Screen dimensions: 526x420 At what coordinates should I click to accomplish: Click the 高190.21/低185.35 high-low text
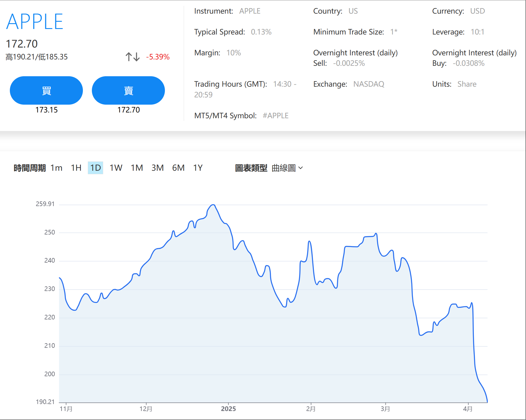[37, 57]
